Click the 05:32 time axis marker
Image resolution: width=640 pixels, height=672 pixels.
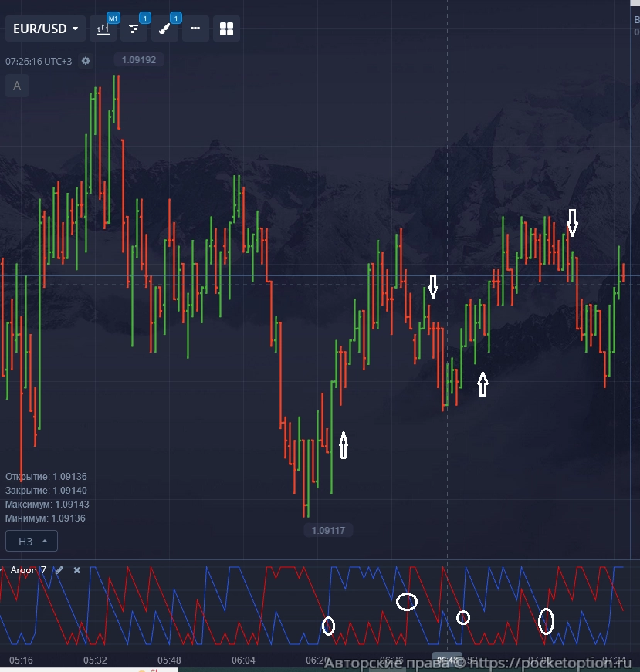[x=95, y=660]
